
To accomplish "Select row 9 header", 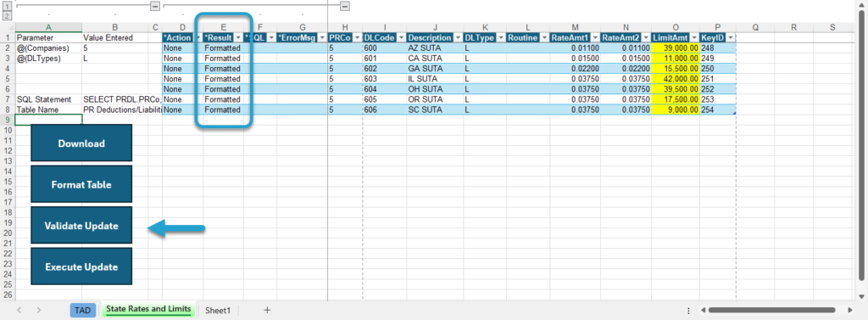I will [x=7, y=120].
